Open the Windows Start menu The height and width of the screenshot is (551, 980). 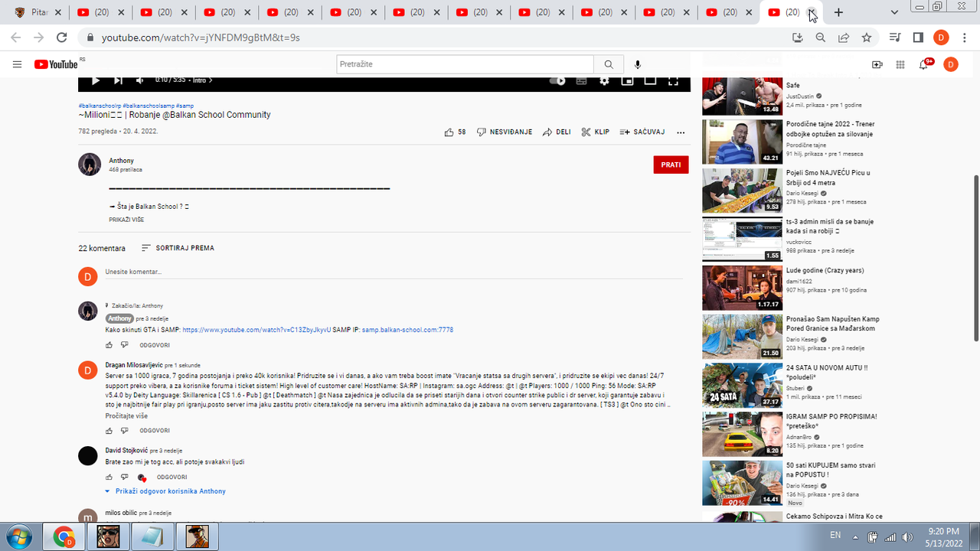18,536
